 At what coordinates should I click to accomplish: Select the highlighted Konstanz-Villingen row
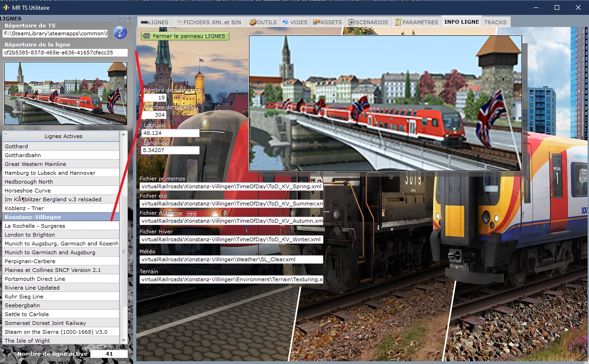click(x=60, y=217)
